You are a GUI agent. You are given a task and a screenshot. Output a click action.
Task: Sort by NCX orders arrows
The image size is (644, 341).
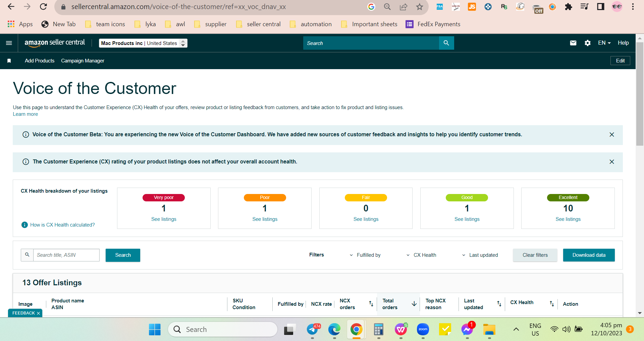[371, 304]
